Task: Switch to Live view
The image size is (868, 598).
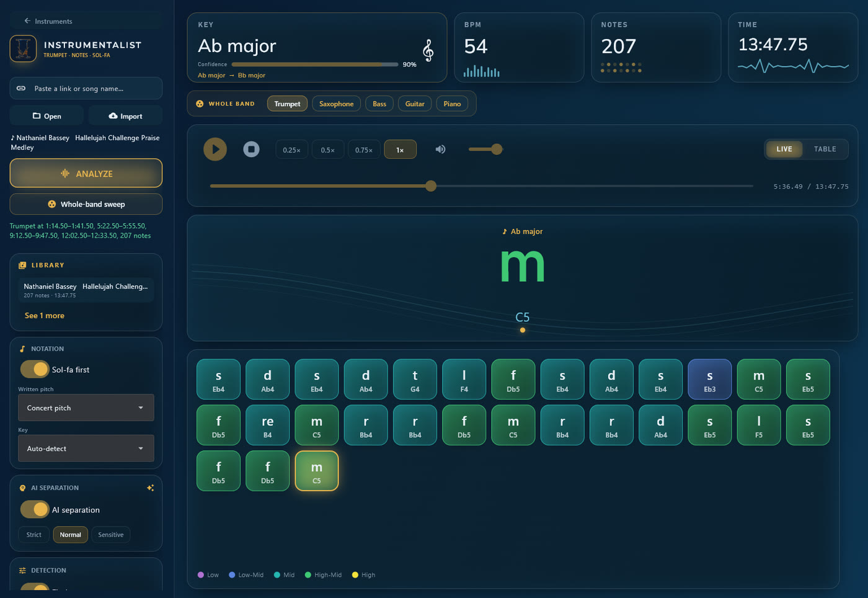Action: click(x=784, y=149)
